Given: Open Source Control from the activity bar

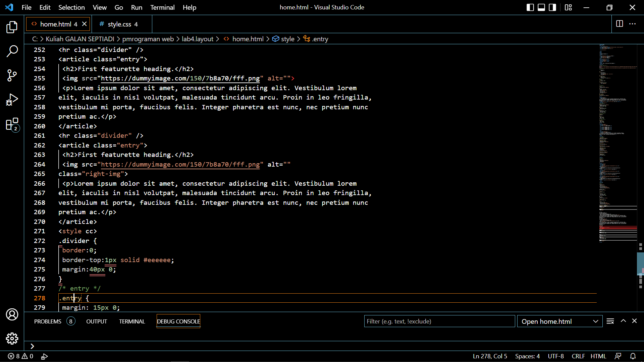Looking at the screenshot, I should click(12, 75).
